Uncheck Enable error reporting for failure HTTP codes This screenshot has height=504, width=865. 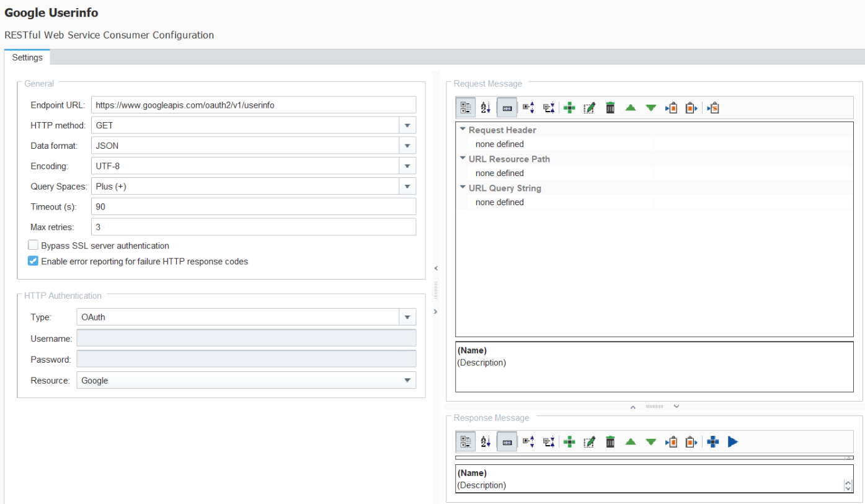tap(33, 262)
